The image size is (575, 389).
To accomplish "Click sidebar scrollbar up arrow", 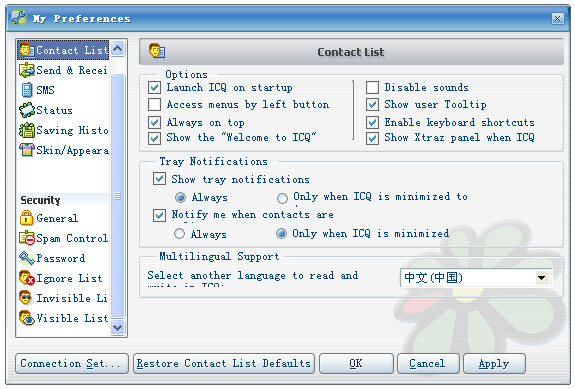I will (118, 49).
